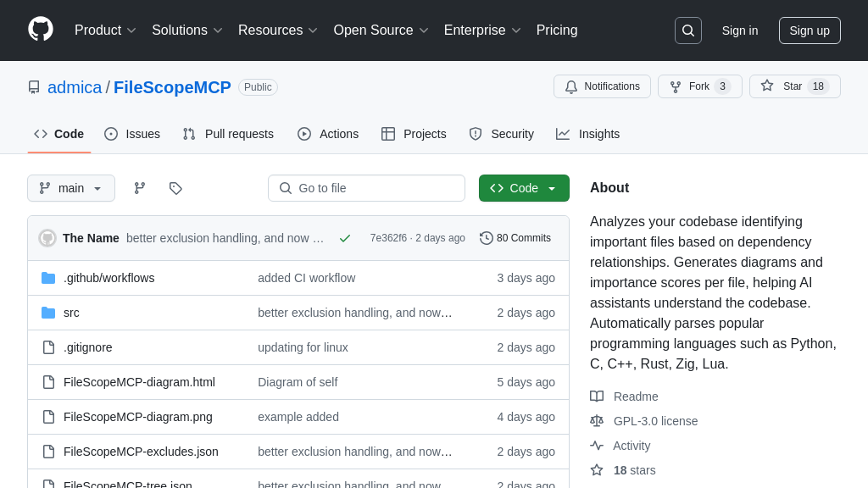Click the search magnifier button
This screenshot has width=868, height=488.
coord(688,30)
